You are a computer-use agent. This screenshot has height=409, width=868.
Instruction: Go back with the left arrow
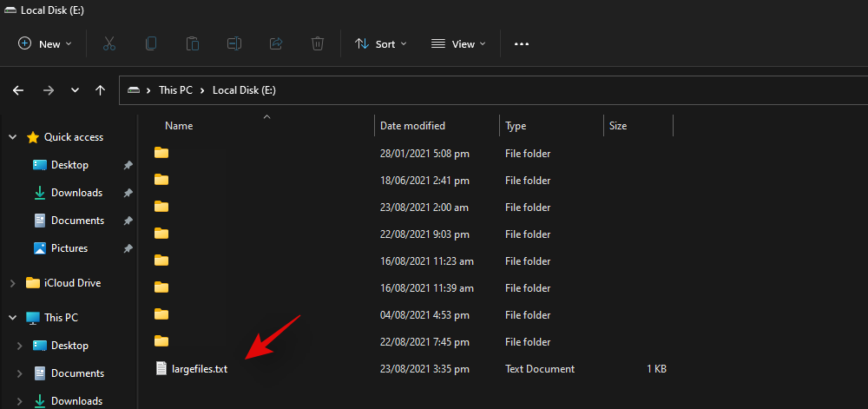point(18,89)
